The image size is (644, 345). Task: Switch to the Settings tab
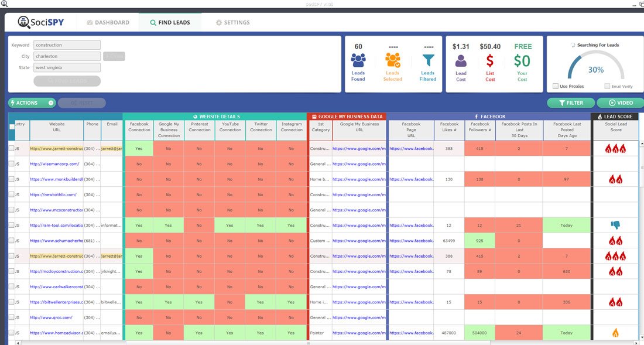pos(232,23)
